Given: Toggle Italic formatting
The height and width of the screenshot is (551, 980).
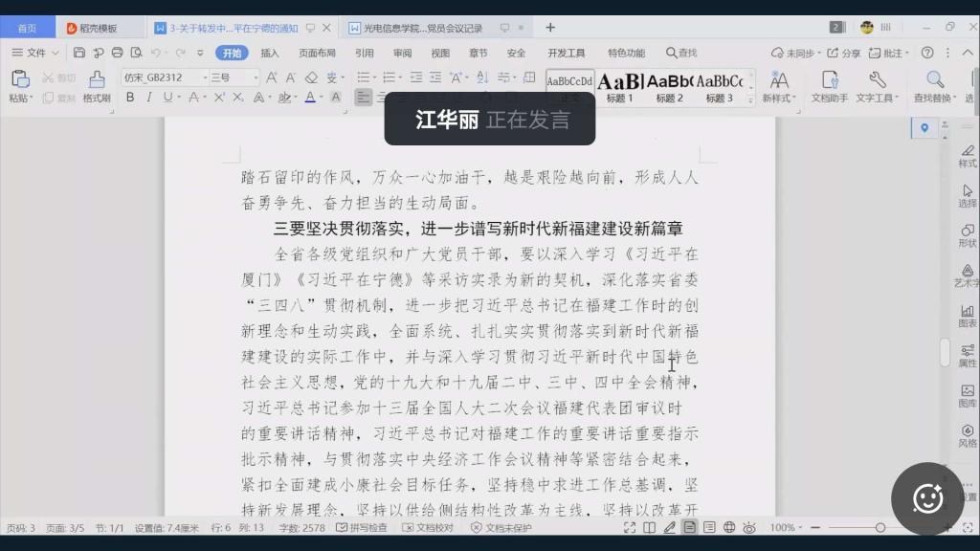Looking at the screenshot, I should (149, 98).
